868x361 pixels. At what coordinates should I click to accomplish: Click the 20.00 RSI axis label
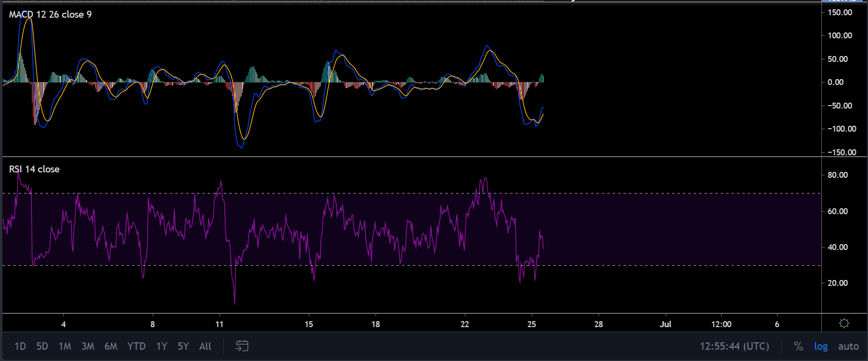point(838,283)
